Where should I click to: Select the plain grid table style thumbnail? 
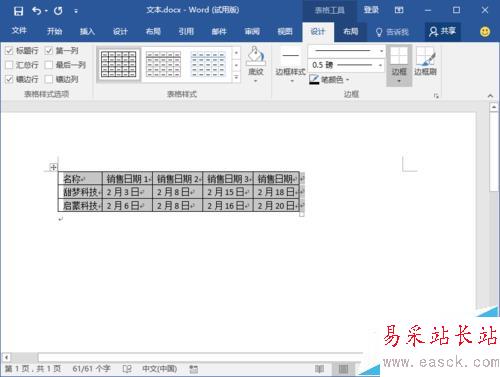pos(119,64)
